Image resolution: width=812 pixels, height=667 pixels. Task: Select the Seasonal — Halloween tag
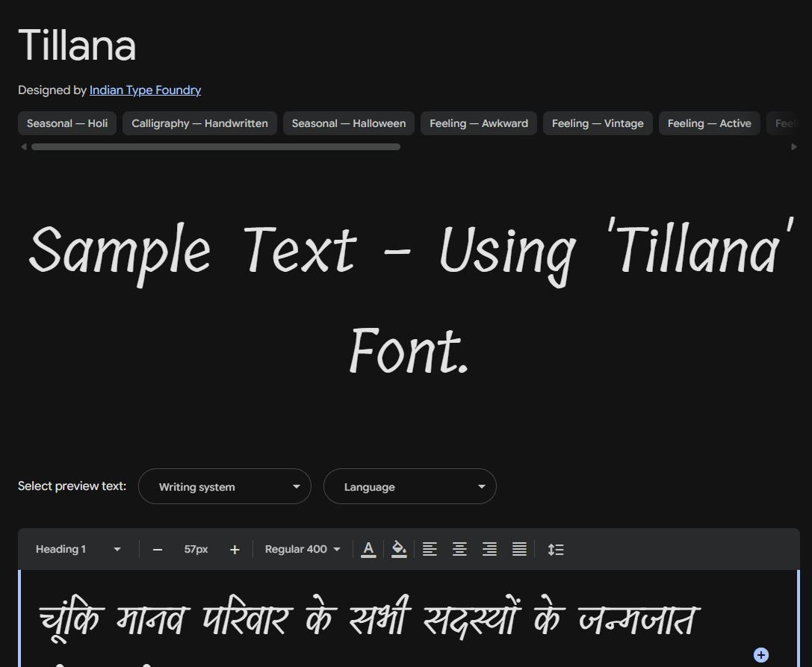349,123
